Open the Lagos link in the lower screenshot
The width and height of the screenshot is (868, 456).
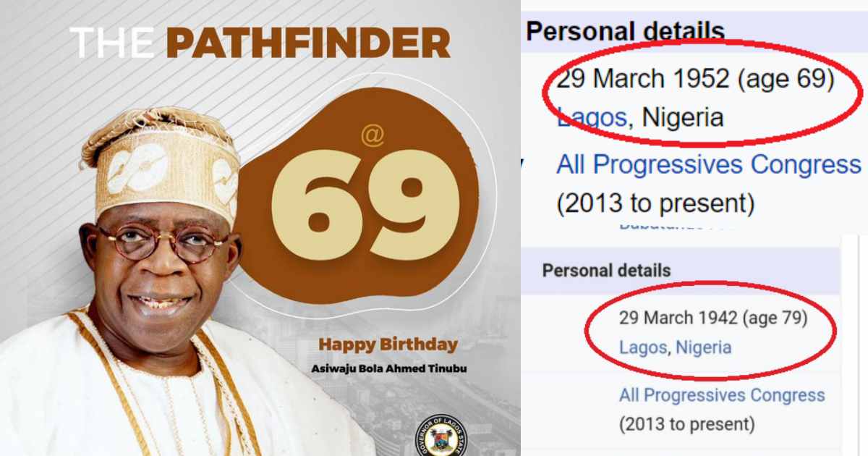coord(643,347)
